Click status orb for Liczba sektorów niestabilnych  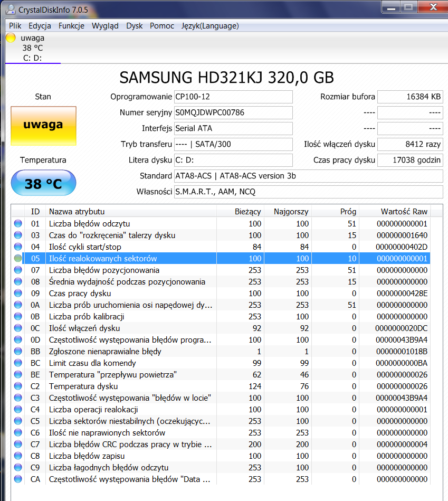click(x=18, y=421)
